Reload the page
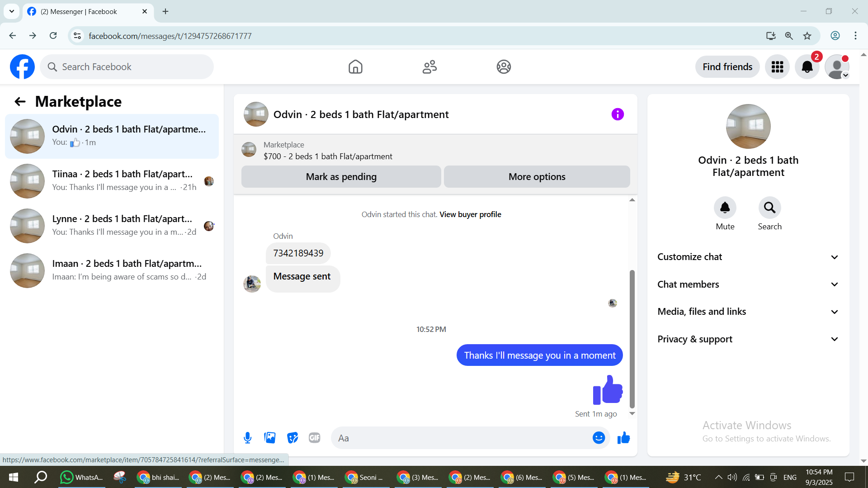 (x=53, y=36)
